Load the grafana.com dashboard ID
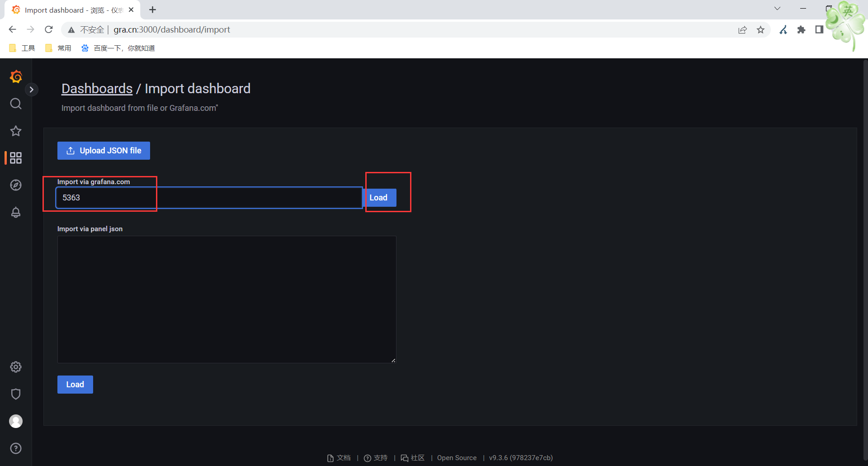This screenshot has width=868, height=466. [380, 198]
